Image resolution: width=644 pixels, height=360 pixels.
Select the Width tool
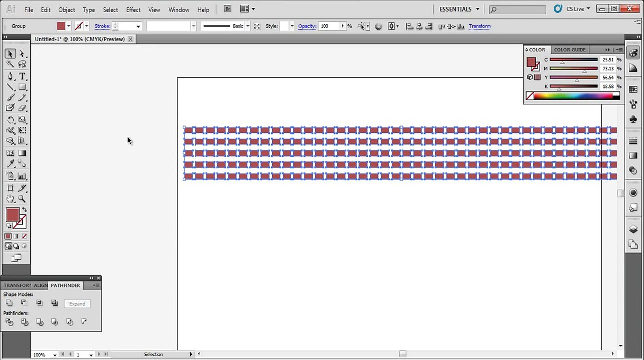[10, 131]
